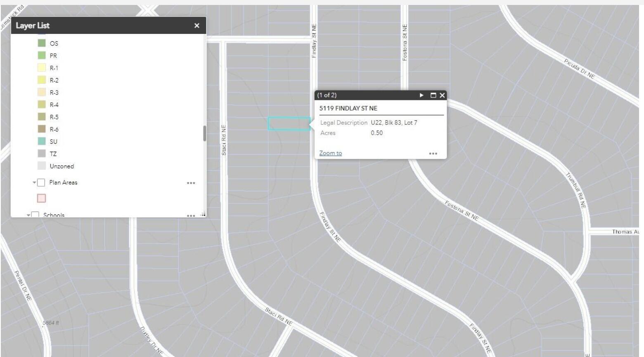Screen dimensions: 644x357
Task: Click the Layer List title bar
Action: [x=103, y=26]
